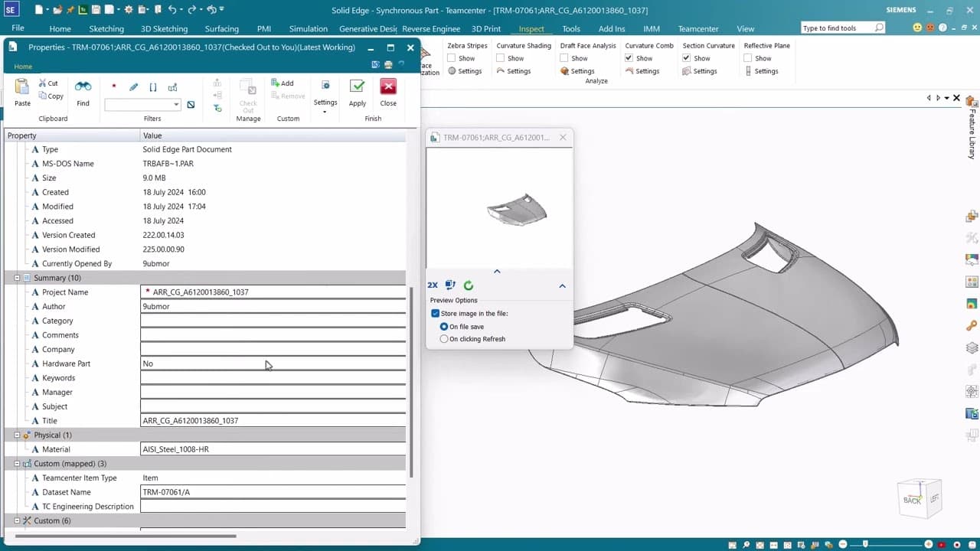Click the preview capture icon next to 2X
This screenshot has width=980, height=551.
coord(450,285)
